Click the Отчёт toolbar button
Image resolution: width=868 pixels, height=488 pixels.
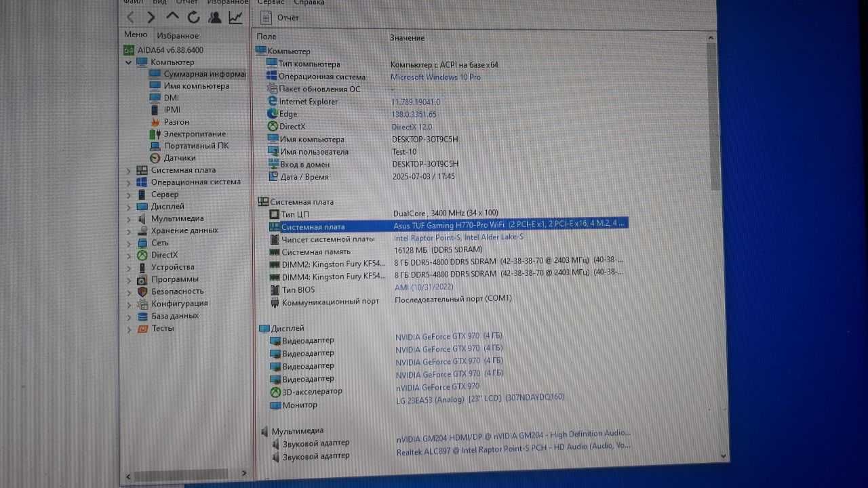coord(280,18)
